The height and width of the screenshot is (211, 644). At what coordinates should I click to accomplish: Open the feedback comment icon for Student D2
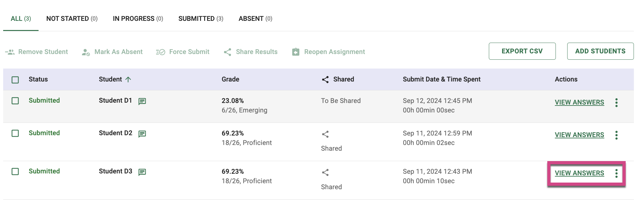(142, 134)
